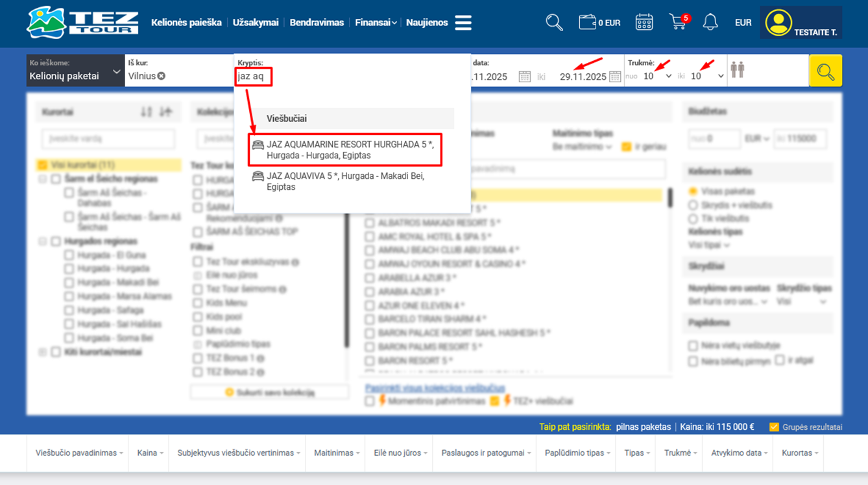Image resolution: width=868 pixels, height=485 pixels.
Task: Open the calendar icon in header
Action: click(644, 23)
